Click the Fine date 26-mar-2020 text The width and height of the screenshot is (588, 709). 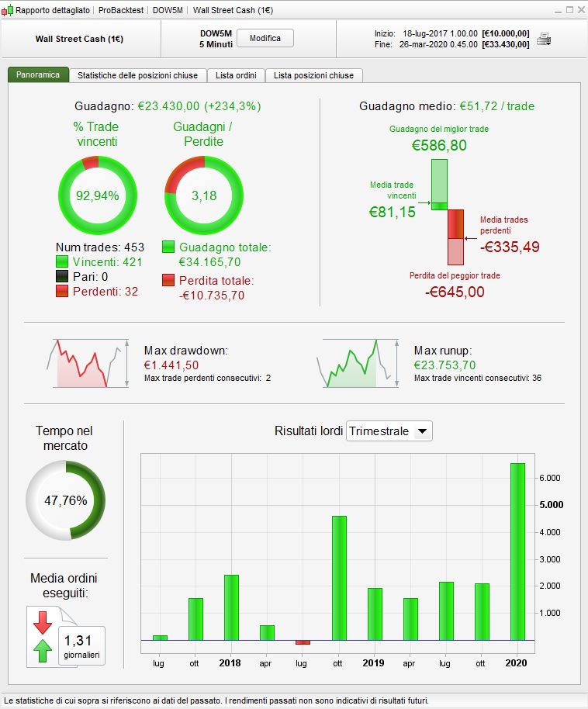pos(438,44)
